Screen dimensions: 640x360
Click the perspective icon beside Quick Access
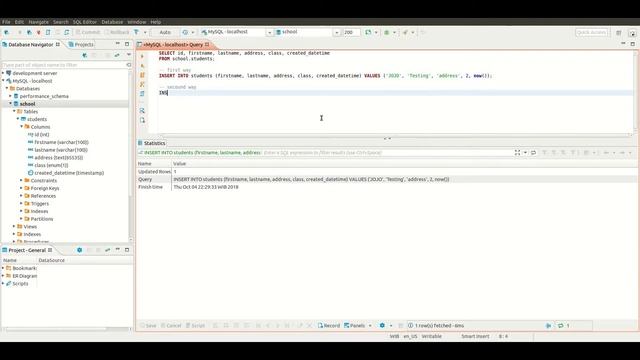pos(619,33)
